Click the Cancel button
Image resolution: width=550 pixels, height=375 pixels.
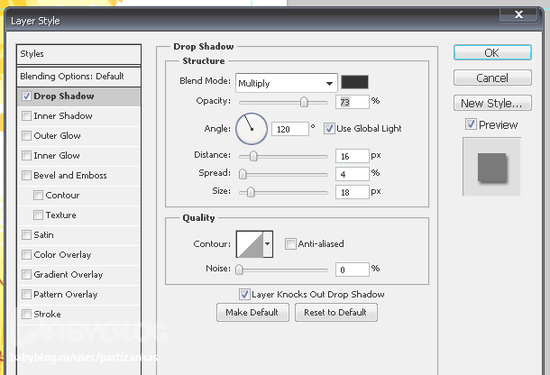click(x=492, y=78)
